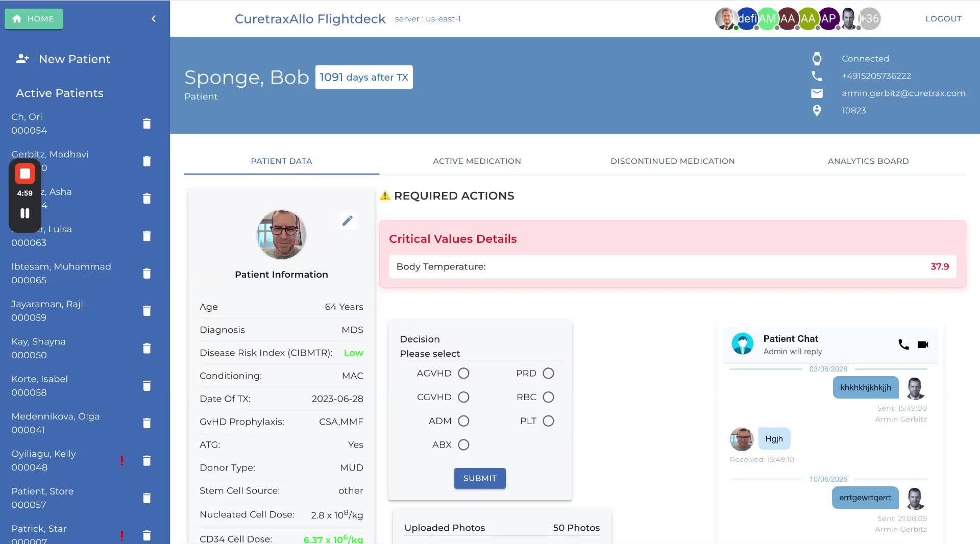Switch to the Active Medication tab
The image size is (980, 544).
[x=477, y=161]
